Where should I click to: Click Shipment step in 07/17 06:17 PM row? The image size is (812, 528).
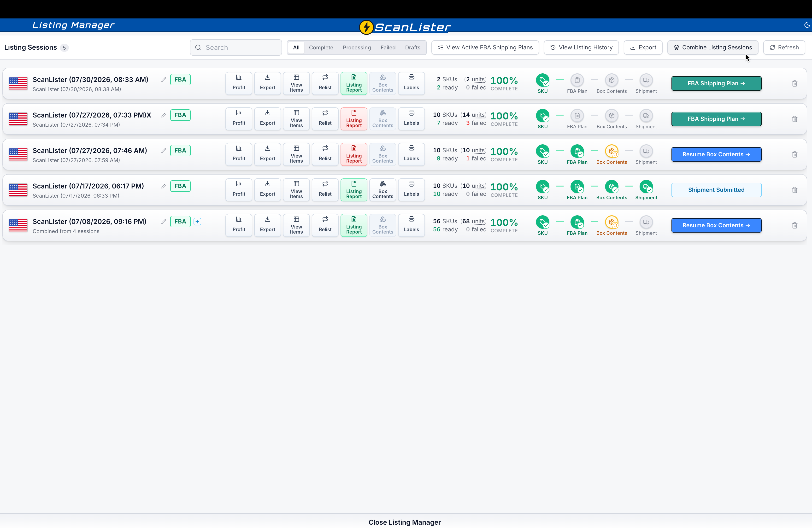(x=646, y=187)
